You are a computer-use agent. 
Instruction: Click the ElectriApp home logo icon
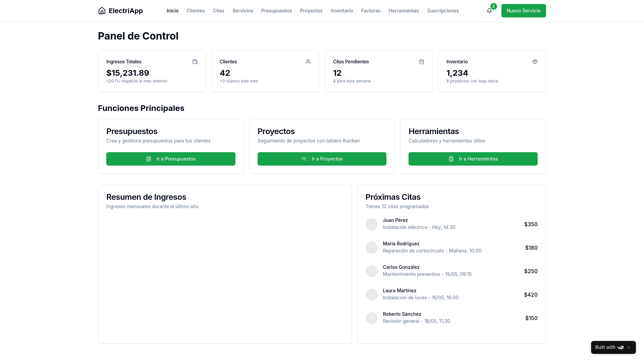102,11
